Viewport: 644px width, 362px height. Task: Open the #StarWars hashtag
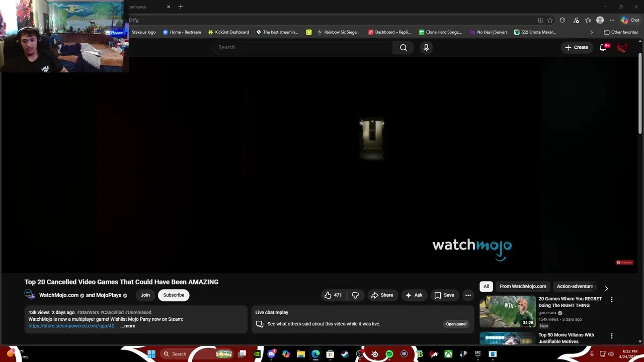[x=88, y=312]
